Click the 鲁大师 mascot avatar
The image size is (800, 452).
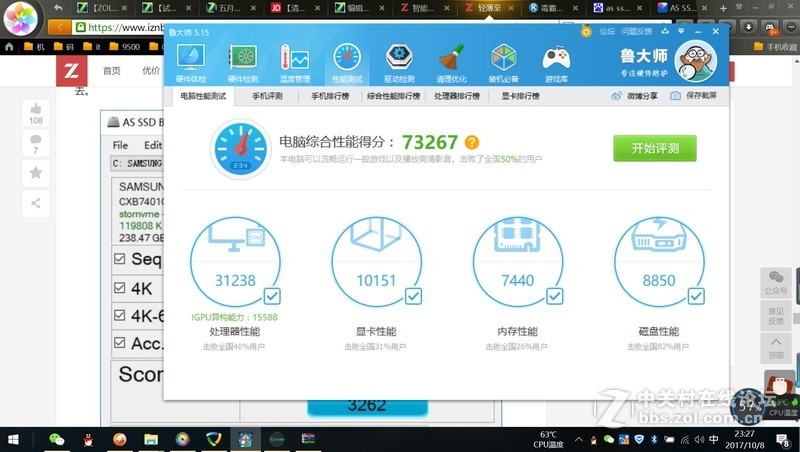(695, 61)
